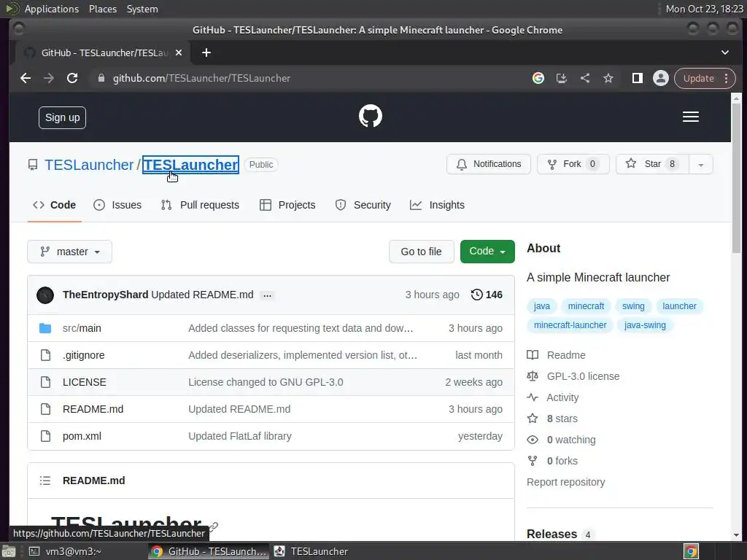This screenshot has height=560, width=747.
Task: Open the src/main folder link
Action: click(x=82, y=328)
